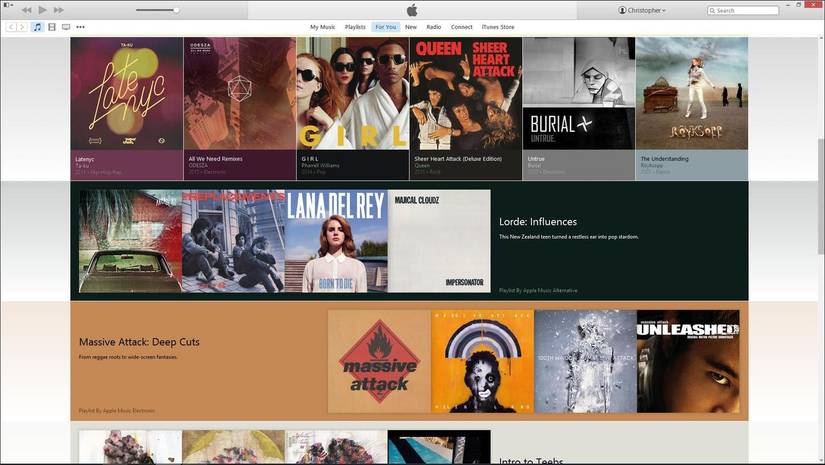
Task: Open the Majical Cloudz Impersonator cover
Action: [439, 241]
